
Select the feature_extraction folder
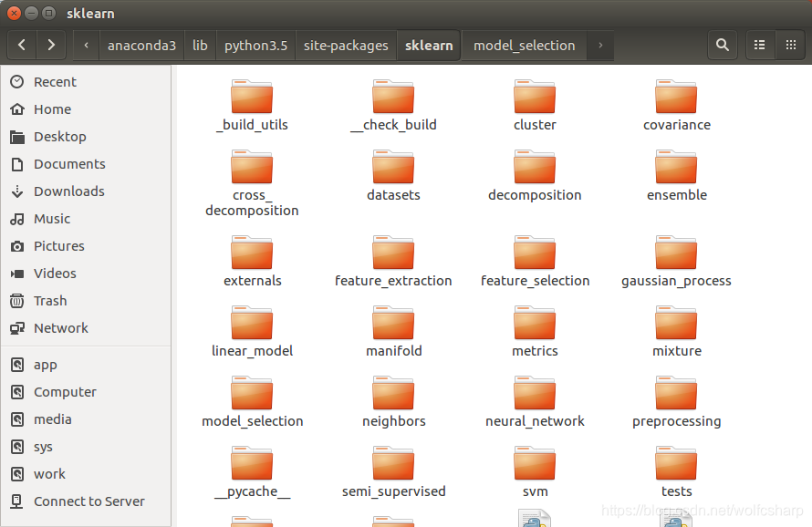click(393, 262)
